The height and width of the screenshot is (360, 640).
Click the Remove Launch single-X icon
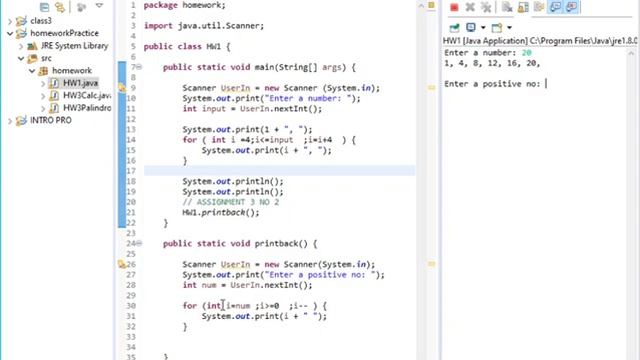[470, 7]
